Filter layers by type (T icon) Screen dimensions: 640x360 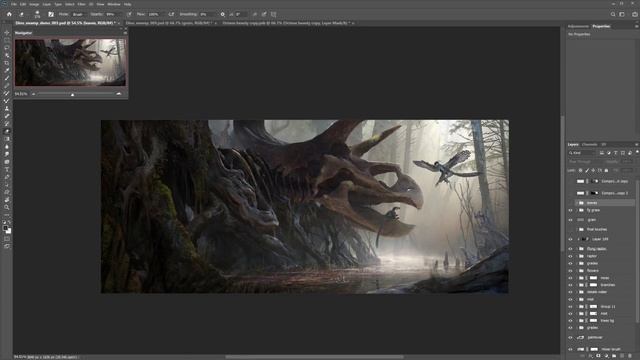pyautogui.click(x=616, y=153)
